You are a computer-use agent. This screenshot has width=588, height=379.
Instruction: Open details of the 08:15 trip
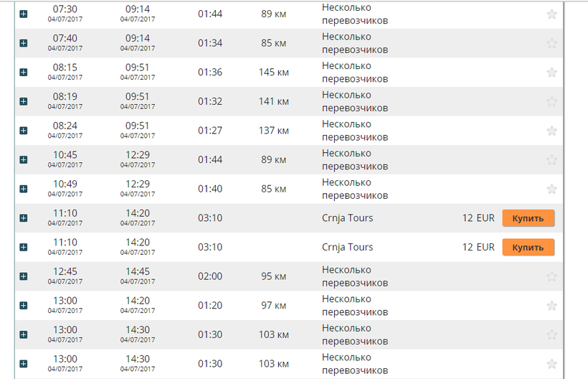coord(24,72)
